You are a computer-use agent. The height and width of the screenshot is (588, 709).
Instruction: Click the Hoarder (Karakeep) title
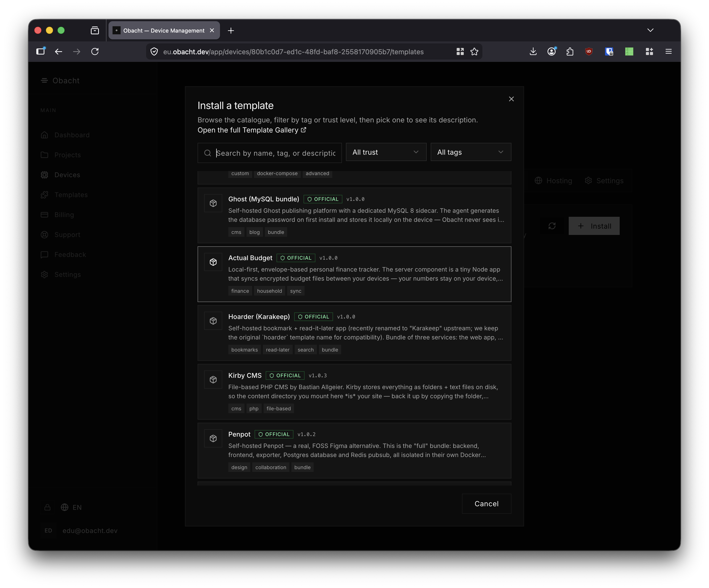(259, 316)
